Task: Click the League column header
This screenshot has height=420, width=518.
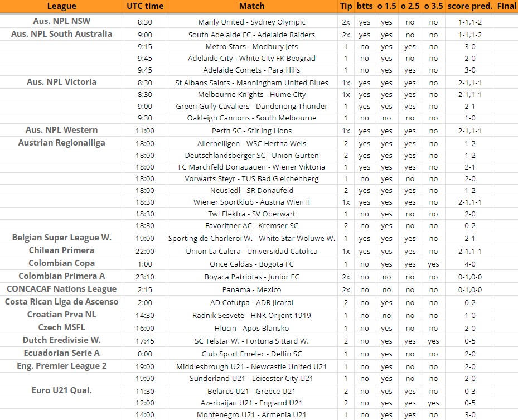Action: click(62, 6)
